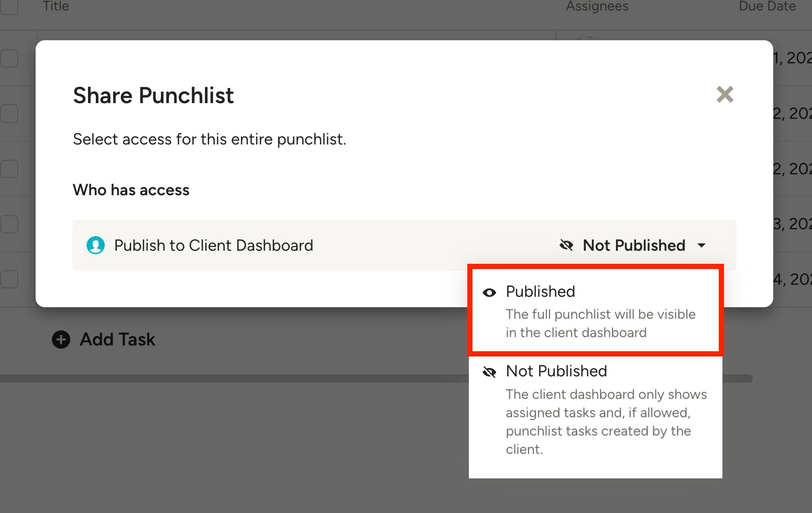
Task: Close the Share Punchlist dialog
Action: point(725,95)
